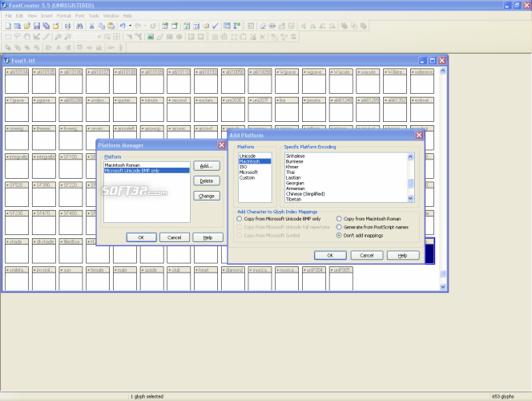Click the Test font icon with green dot
The image size is (532, 401).
237,26
